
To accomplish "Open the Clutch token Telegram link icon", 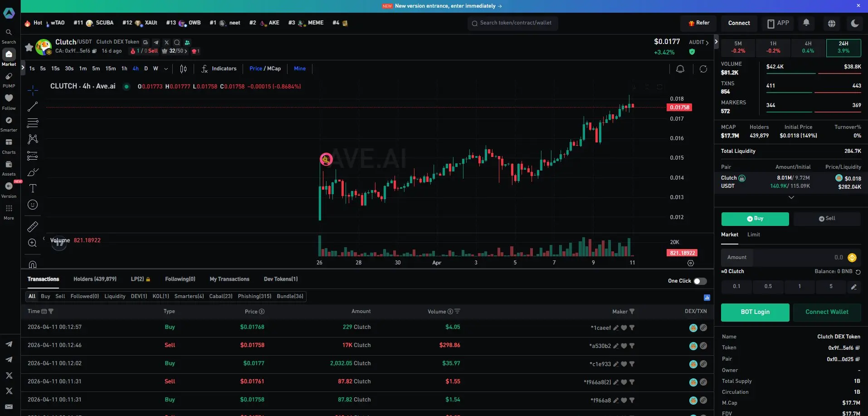I will tap(156, 42).
